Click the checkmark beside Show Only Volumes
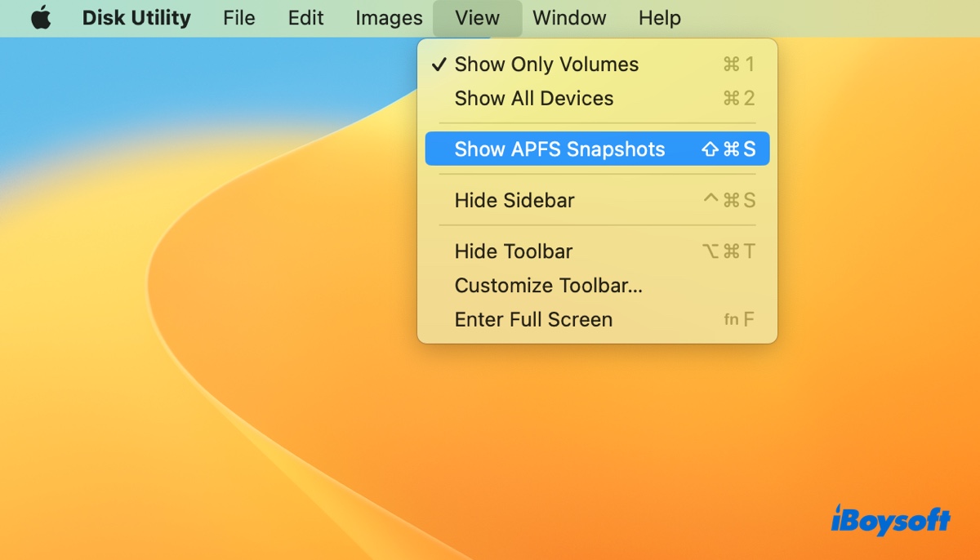 tap(439, 64)
